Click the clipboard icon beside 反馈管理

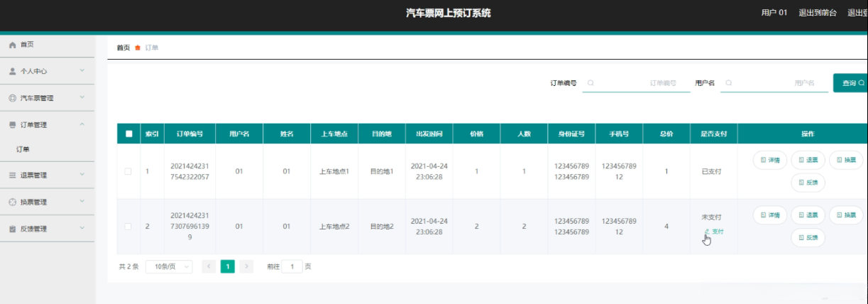coord(12,229)
